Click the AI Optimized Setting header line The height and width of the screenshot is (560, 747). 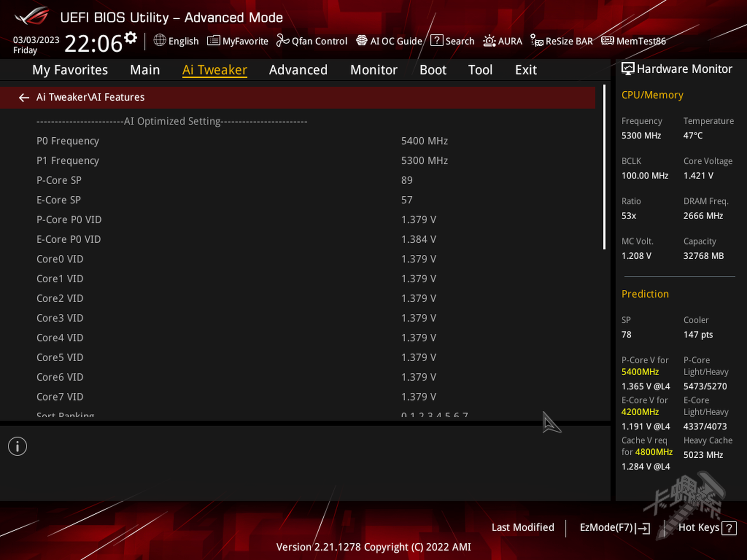point(172,121)
